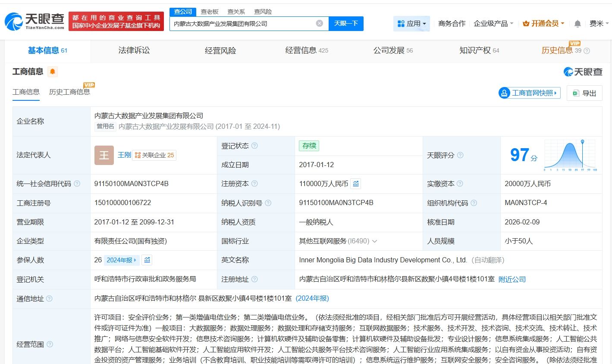Viewport: 612px width, 364px height.
Task: Click the company name search field
Action: click(x=242, y=24)
